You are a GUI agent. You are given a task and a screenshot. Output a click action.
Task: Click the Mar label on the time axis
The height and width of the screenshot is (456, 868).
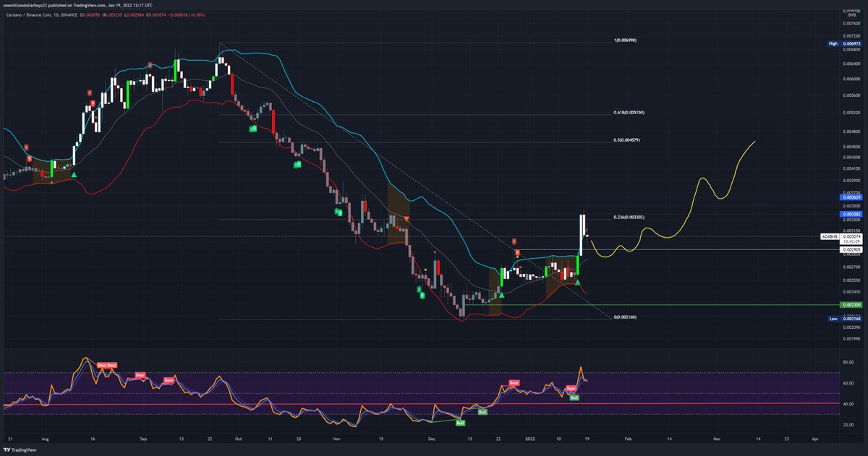point(717,439)
